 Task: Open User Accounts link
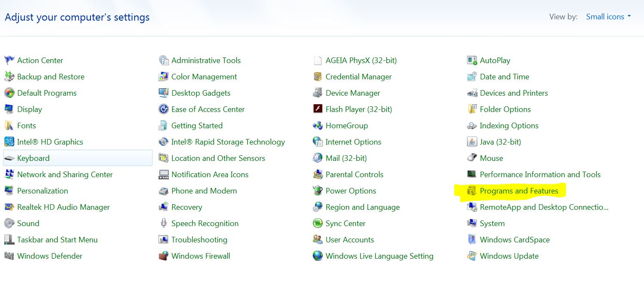point(350,240)
